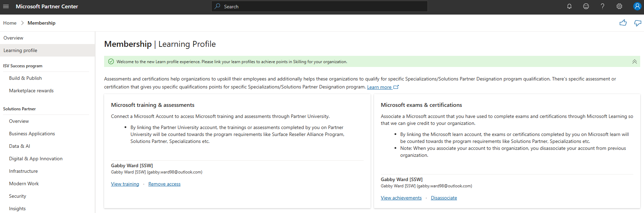
Task: Click the Microsoft Partner Center title
Action: click(47, 6)
